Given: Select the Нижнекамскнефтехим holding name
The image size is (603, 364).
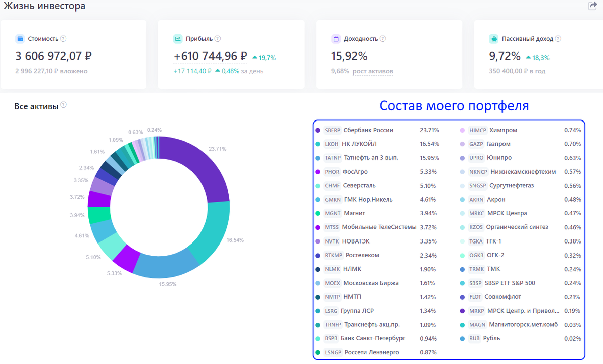Looking at the screenshot, I should 524,172.
